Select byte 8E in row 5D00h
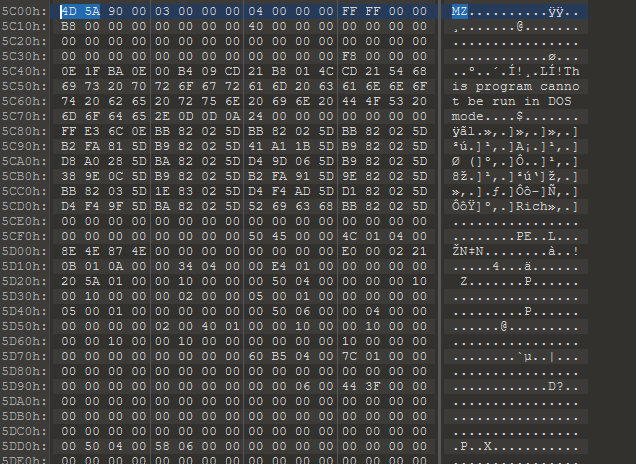Image resolution: width=636 pixels, height=464 pixels. coord(69,251)
